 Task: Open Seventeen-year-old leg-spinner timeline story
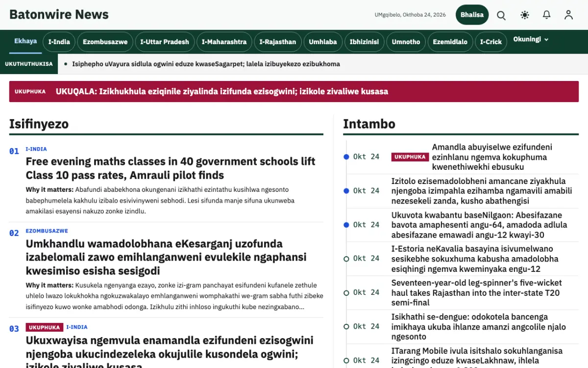click(x=477, y=292)
